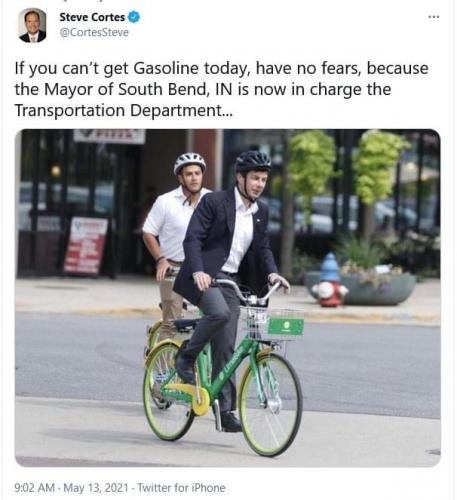Click the South Bend, IN text in the tweet

[x=175, y=89]
